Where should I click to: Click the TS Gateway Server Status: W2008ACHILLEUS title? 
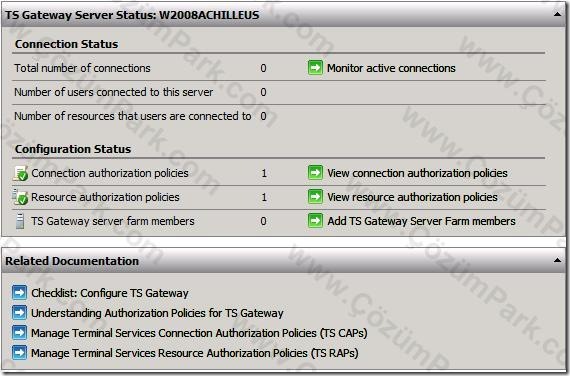point(132,15)
